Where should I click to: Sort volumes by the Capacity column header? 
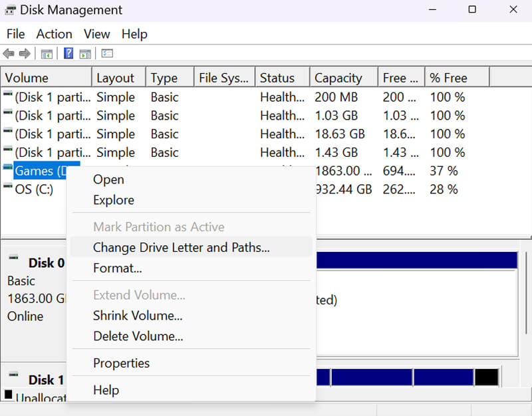(x=339, y=76)
